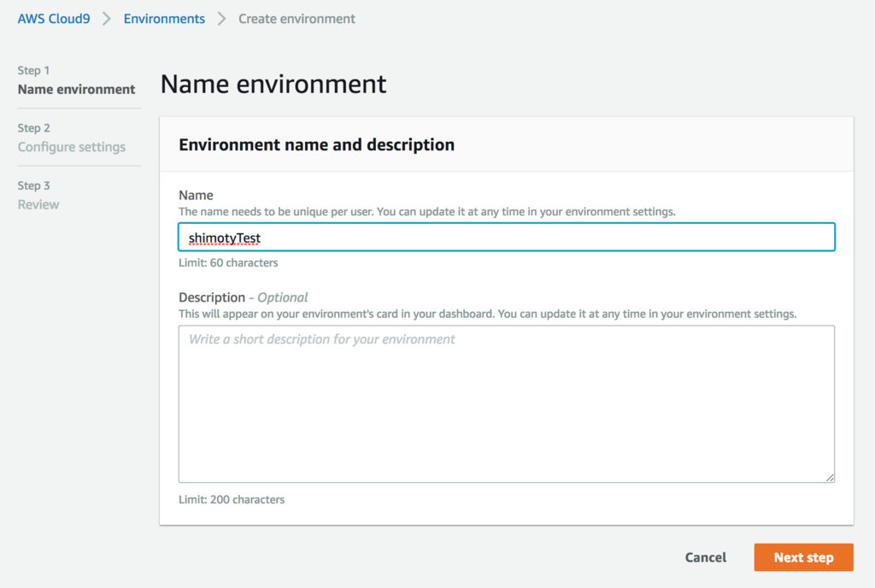
Task: Click into the Description text area
Action: pyautogui.click(x=506, y=403)
